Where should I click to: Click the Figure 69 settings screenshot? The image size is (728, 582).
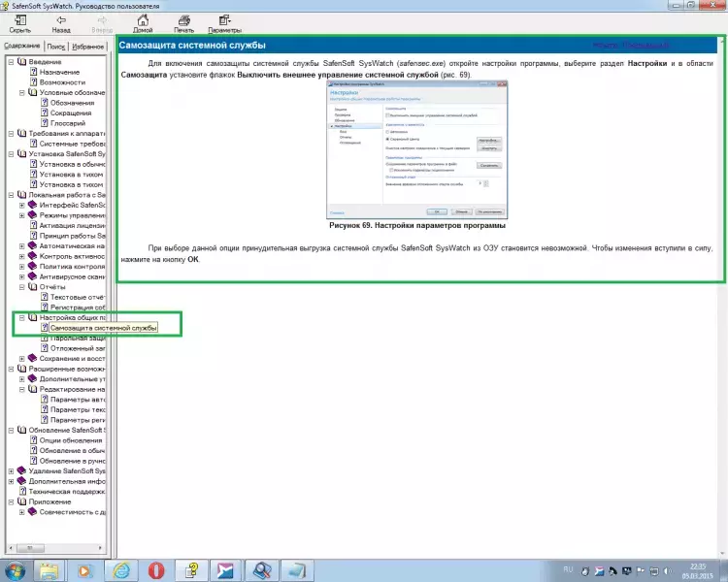tap(417, 149)
